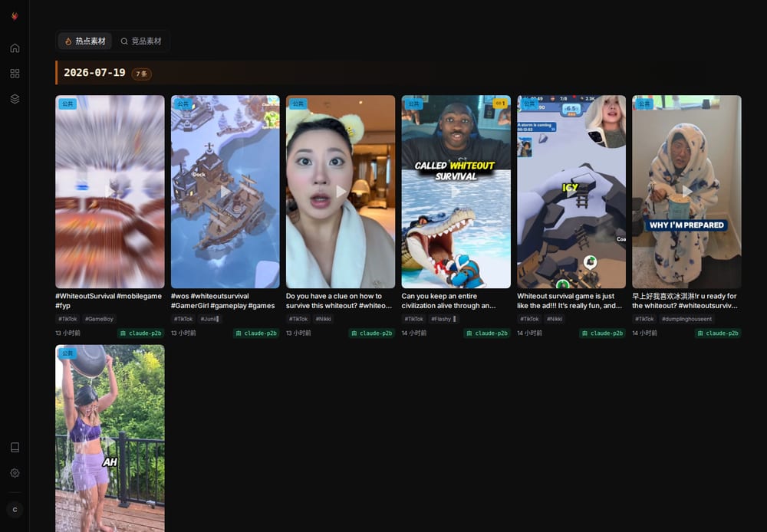Viewport: 767px width, 532px height.
Task: Click the #Flashy tag under the crocodile video
Action: 443,319
